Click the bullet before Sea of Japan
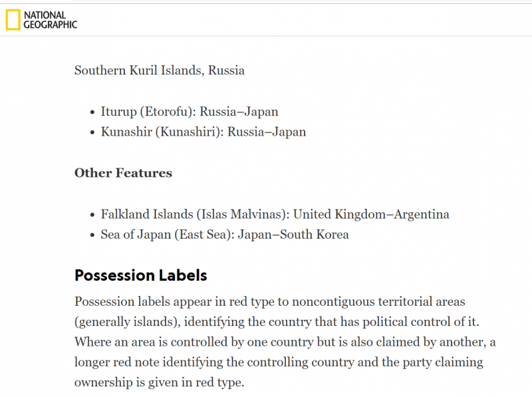 92,235
